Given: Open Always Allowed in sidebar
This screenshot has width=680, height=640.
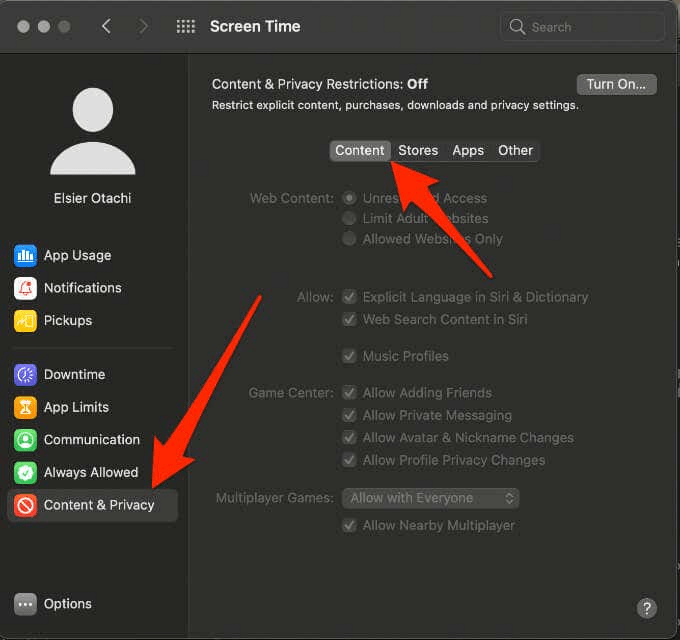Looking at the screenshot, I should (x=91, y=472).
